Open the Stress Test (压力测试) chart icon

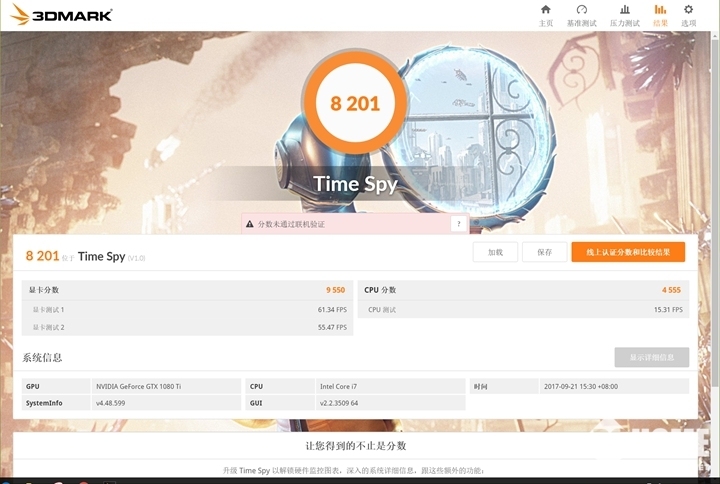pyautogui.click(x=625, y=10)
